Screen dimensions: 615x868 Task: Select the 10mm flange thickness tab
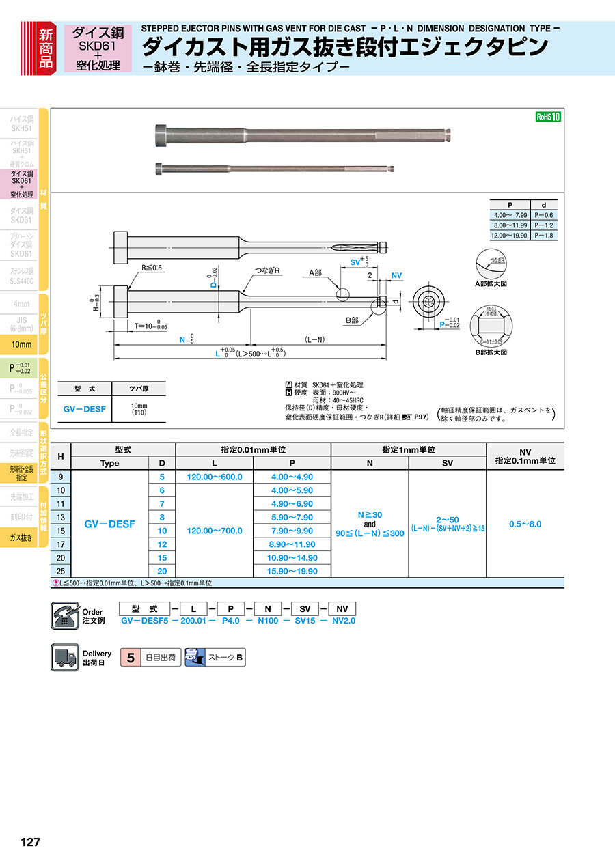(21, 345)
